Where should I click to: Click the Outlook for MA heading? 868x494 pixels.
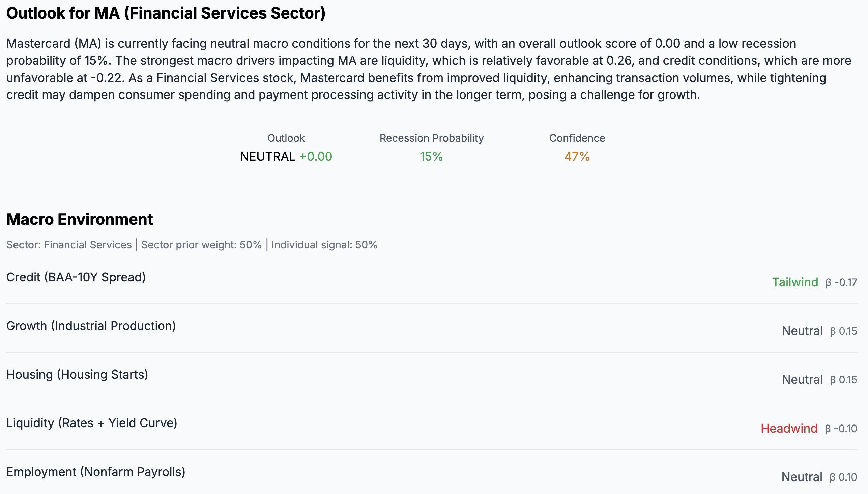(x=166, y=13)
